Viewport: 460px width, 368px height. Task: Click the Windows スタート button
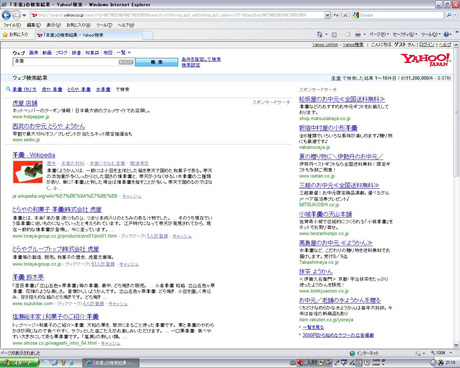click(x=19, y=363)
